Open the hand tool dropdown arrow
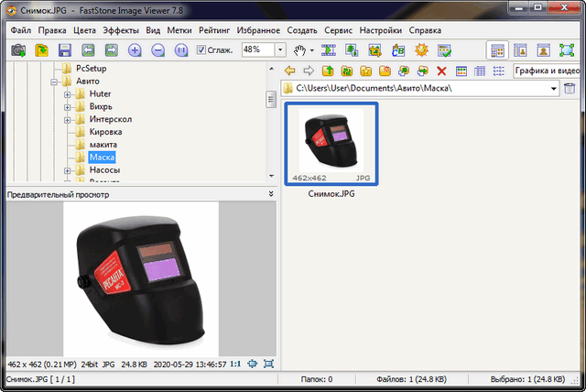The width and height of the screenshot is (586, 392). (x=311, y=50)
